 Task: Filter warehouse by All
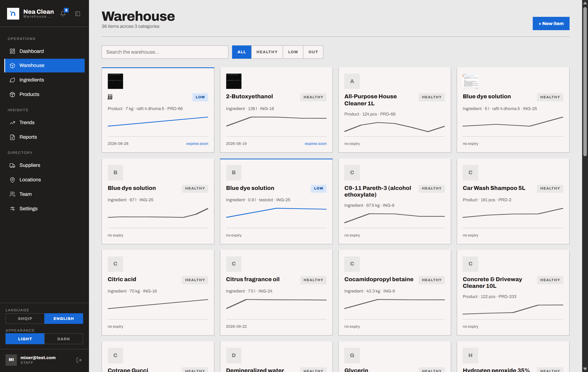pos(241,52)
